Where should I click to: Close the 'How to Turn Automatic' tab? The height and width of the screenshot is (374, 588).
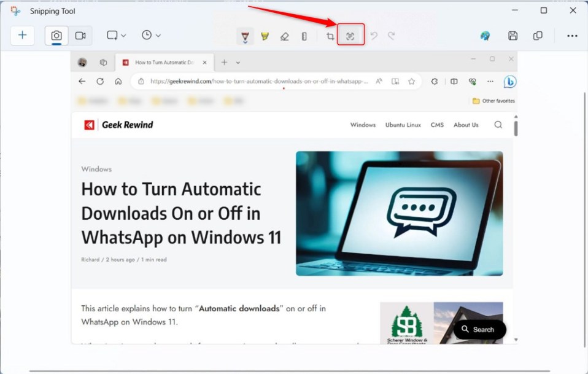click(x=205, y=62)
